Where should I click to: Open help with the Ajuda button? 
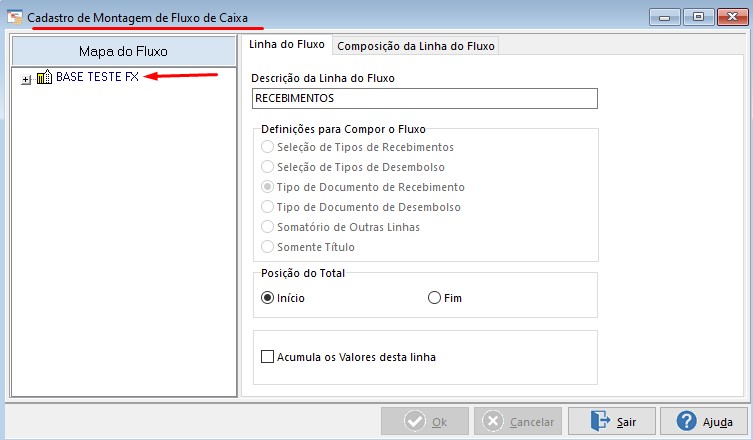[x=704, y=421]
